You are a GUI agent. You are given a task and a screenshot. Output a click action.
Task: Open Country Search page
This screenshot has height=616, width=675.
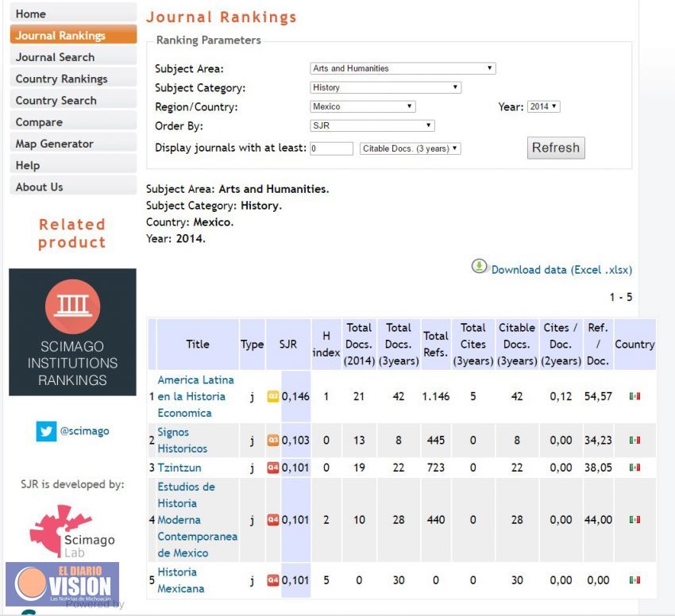[x=73, y=100]
